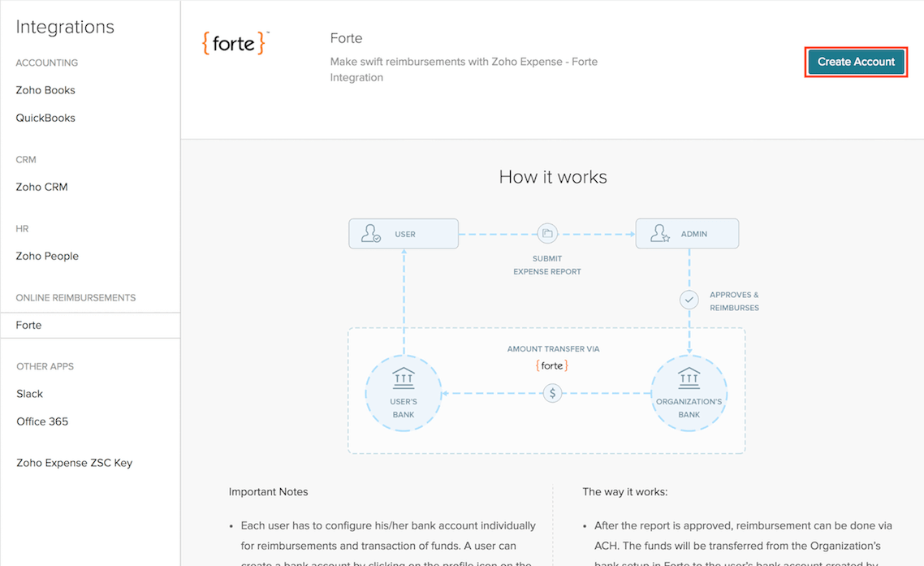Click the ADMIN box in diagram
The image size is (924, 566).
click(687, 234)
